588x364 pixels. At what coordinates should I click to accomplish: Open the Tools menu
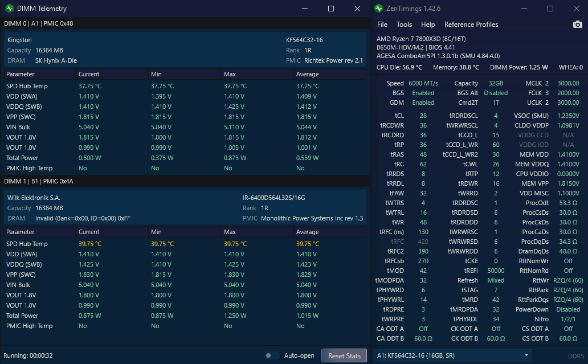404,24
